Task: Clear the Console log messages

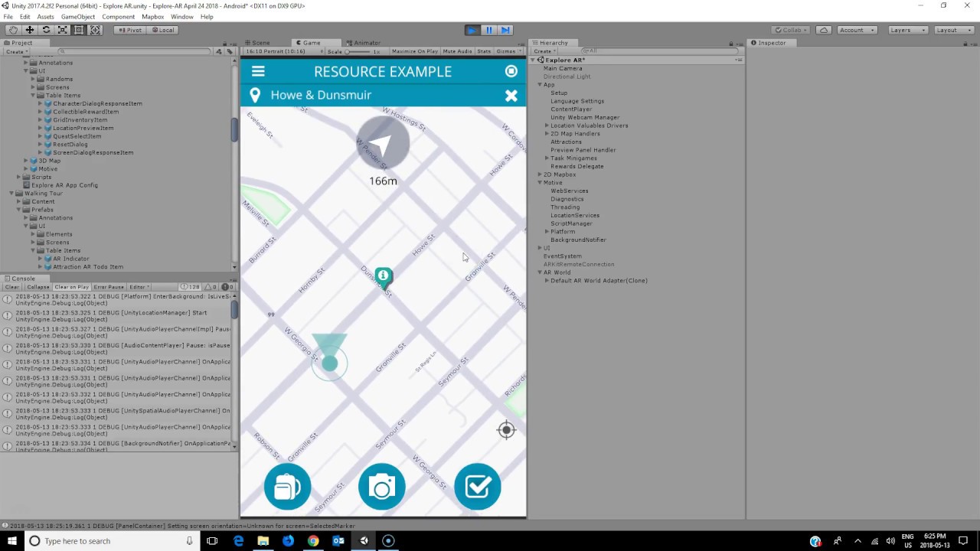Action: tap(14, 286)
